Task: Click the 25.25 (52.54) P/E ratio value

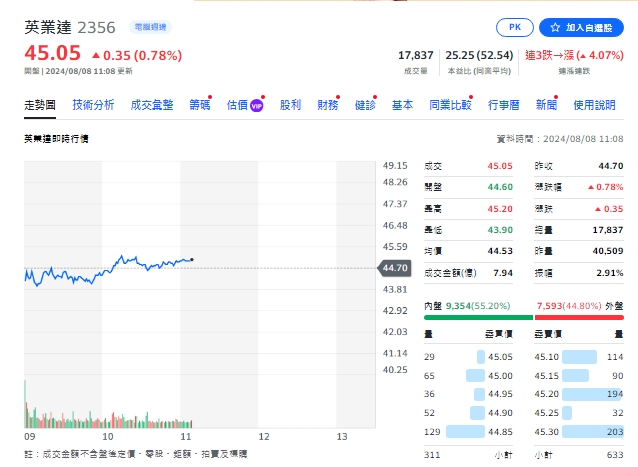Action: click(479, 55)
